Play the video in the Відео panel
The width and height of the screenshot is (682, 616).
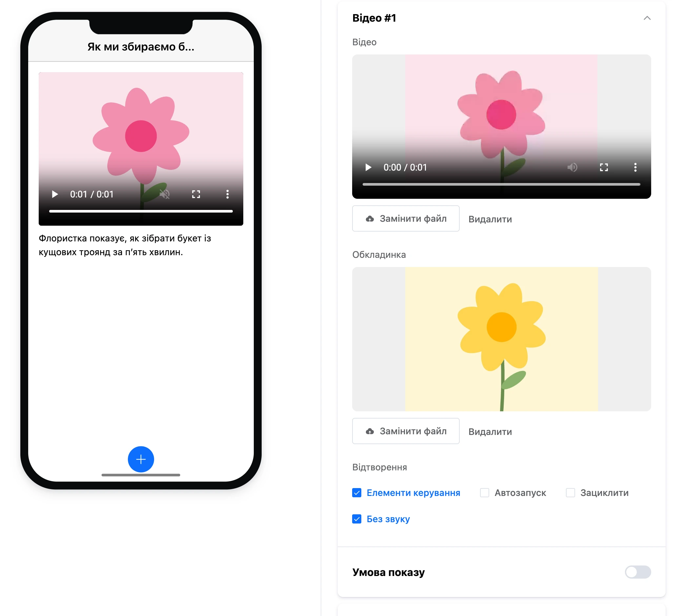pyautogui.click(x=369, y=167)
